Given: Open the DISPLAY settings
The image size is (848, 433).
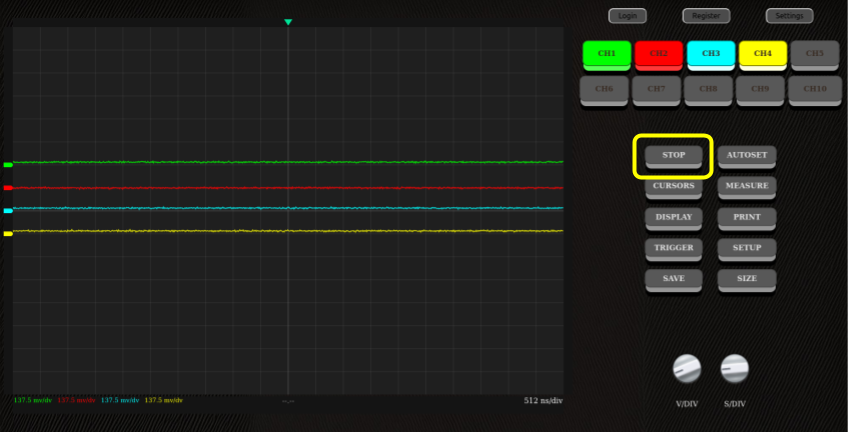Looking at the screenshot, I should pyautogui.click(x=674, y=218).
